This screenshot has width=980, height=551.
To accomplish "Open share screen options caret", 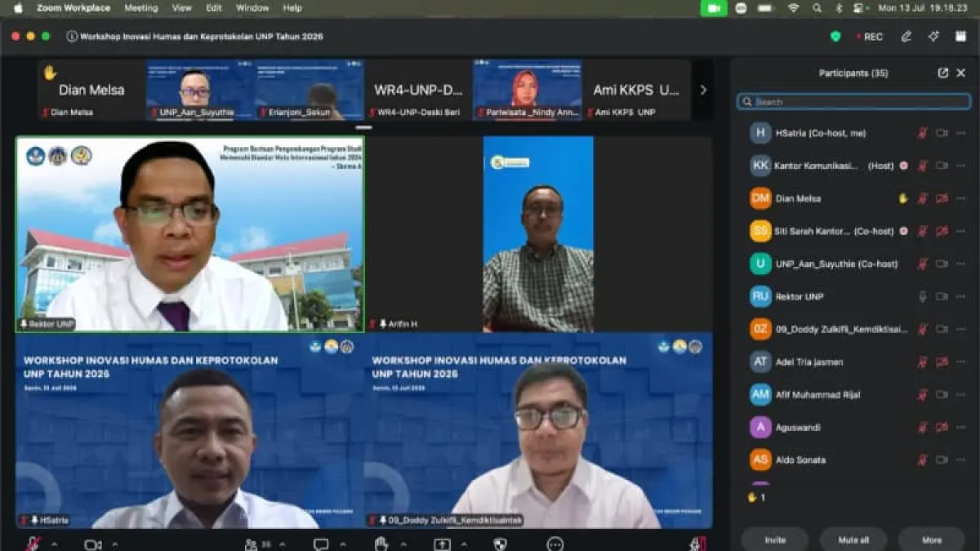I will tap(464, 544).
